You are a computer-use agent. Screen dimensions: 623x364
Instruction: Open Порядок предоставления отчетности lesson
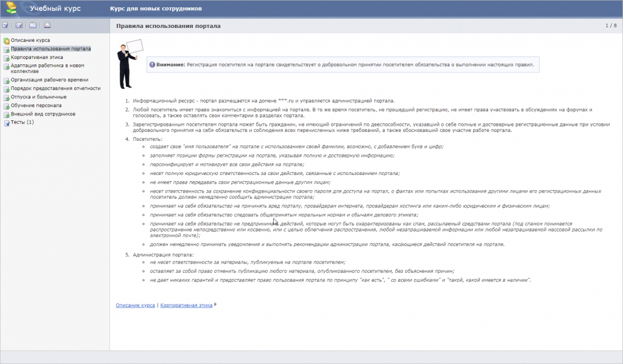pyautogui.click(x=55, y=88)
